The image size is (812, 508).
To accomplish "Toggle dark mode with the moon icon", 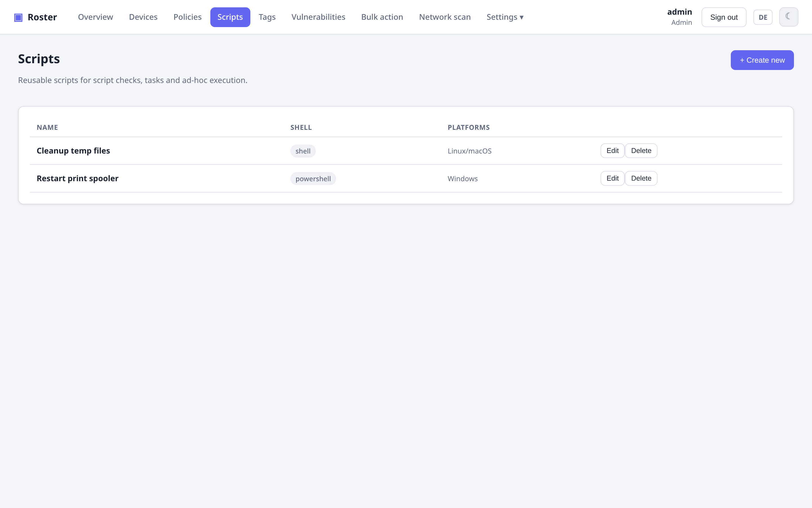I will click(789, 17).
